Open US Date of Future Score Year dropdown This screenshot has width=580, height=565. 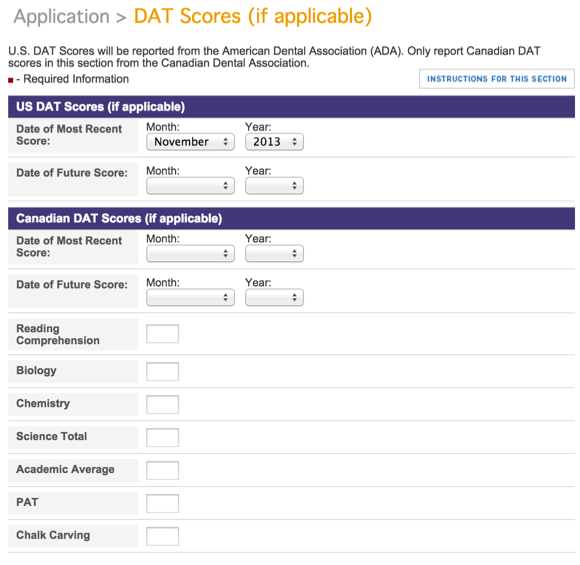point(274,186)
